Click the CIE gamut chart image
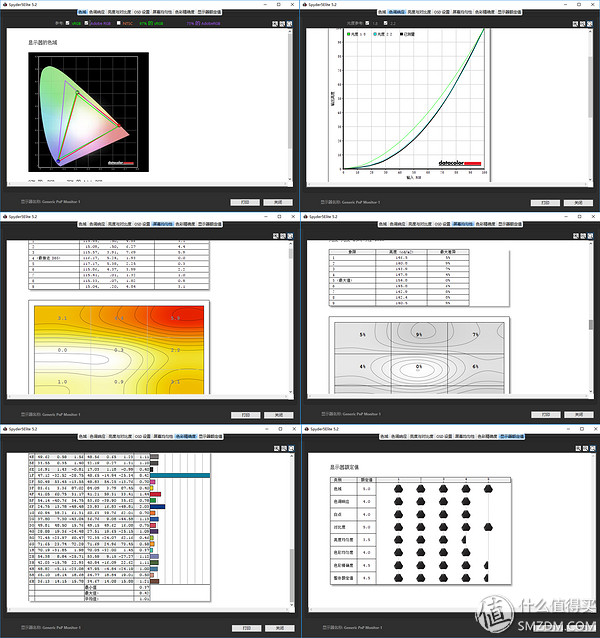 pyautogui.click(x=88, y=112)
